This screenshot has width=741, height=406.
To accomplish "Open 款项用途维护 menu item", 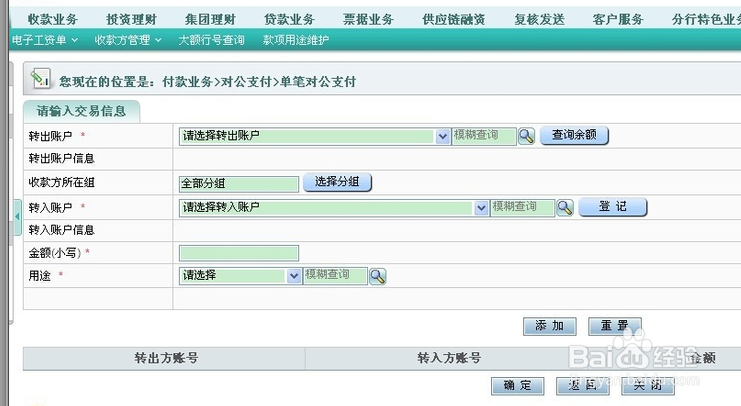I will (x=296, y=40).
